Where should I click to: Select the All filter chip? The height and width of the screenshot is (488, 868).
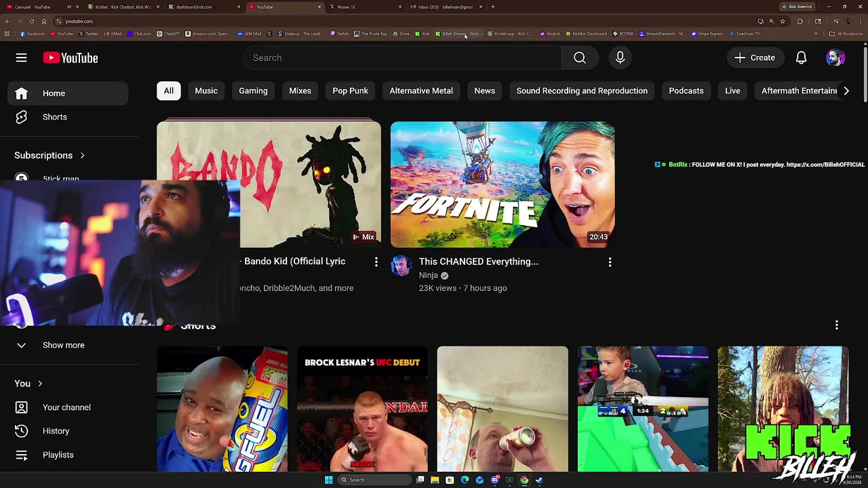[168, 91]
